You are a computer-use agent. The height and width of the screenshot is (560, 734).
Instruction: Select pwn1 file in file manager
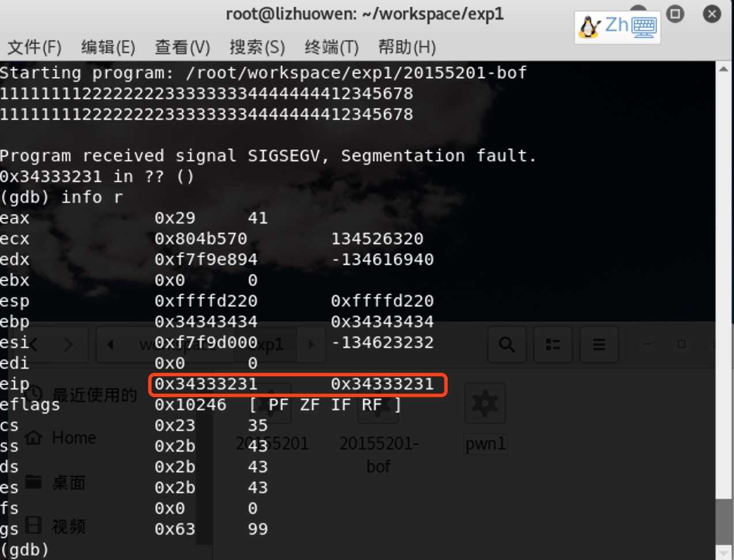485,419
